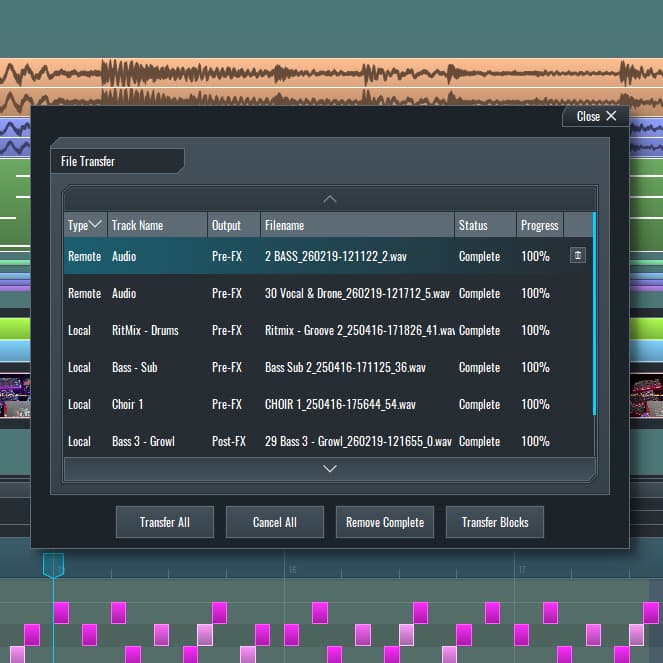Click the down chevron below the file list

point(329,468)
